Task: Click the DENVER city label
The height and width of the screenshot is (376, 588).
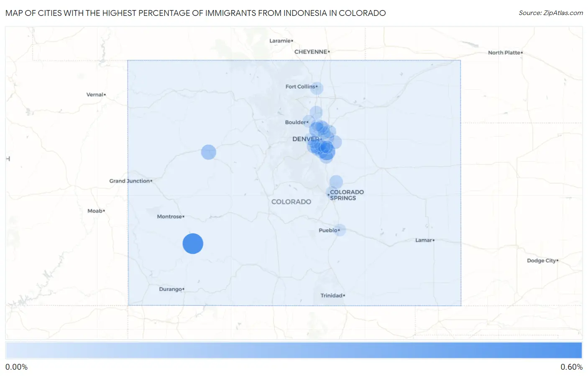Action: coord(306,139)
